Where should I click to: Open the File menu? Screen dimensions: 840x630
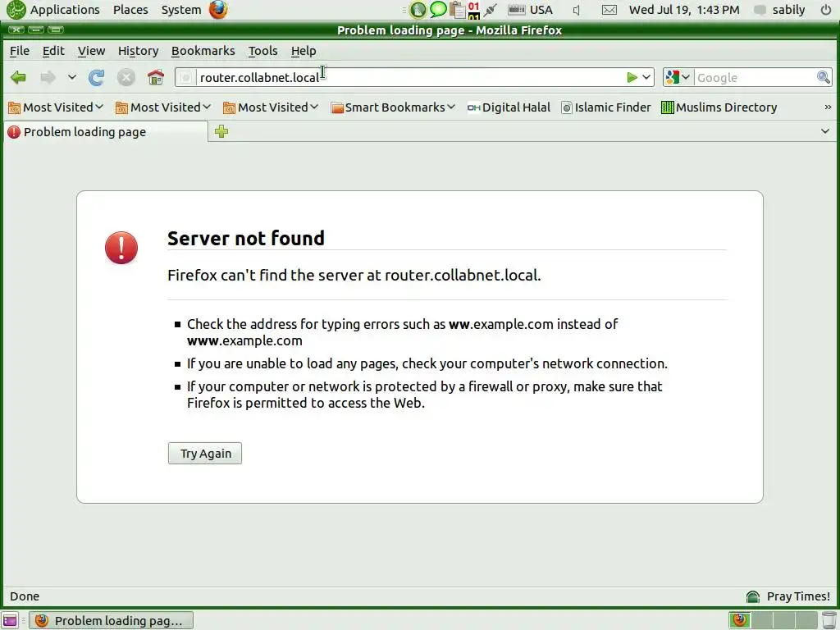tap(20, 51)
